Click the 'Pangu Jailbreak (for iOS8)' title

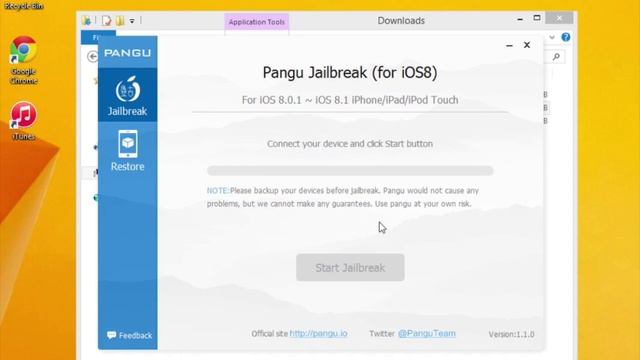[x=350, y=73]
